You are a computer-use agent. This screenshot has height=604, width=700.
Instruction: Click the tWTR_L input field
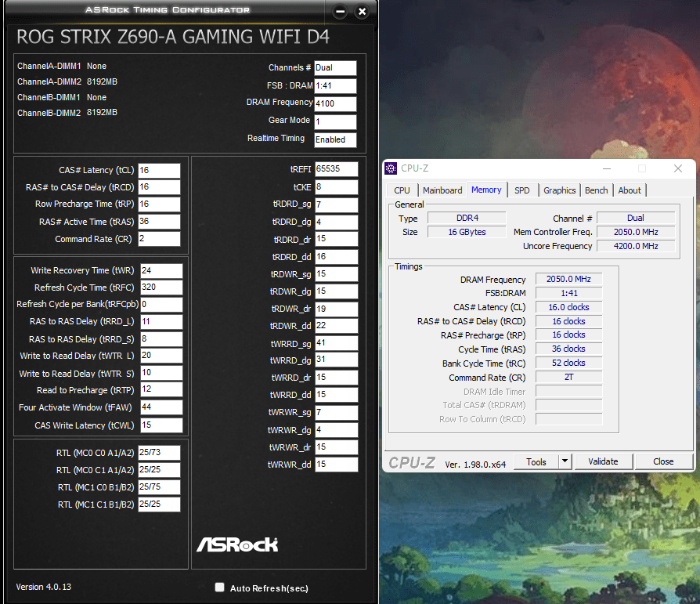161,356
